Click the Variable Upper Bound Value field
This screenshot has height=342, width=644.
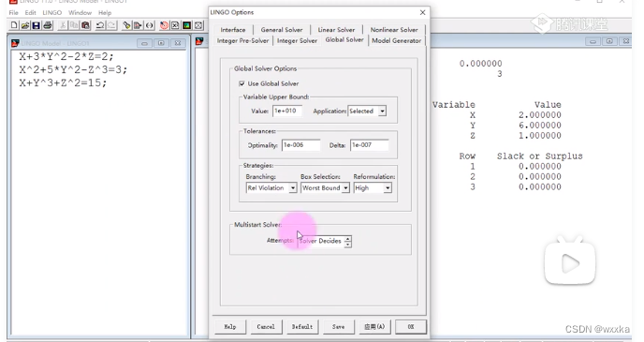click(x=287, y=111)
